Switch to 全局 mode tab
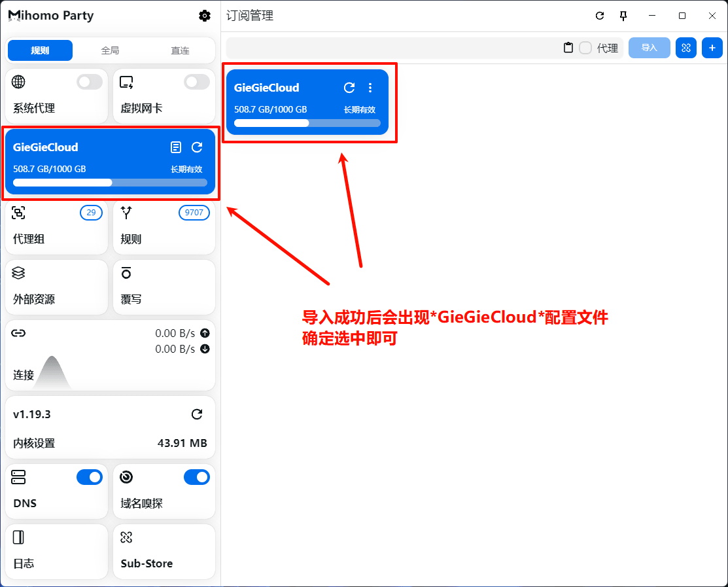728x587 pixels. click(110, 50)
